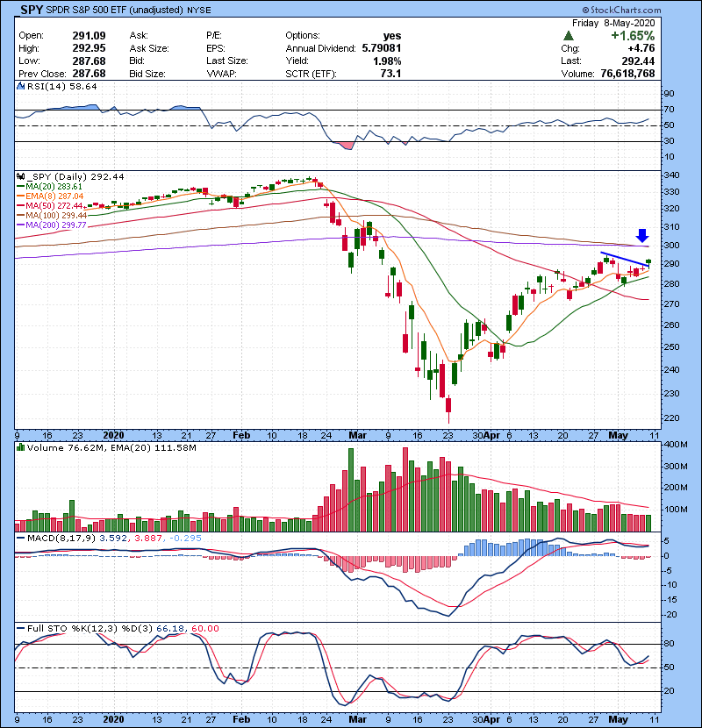Click the -20 label on MACD axis
Viewport: 702px width, 728px height.
coord(670,615)
